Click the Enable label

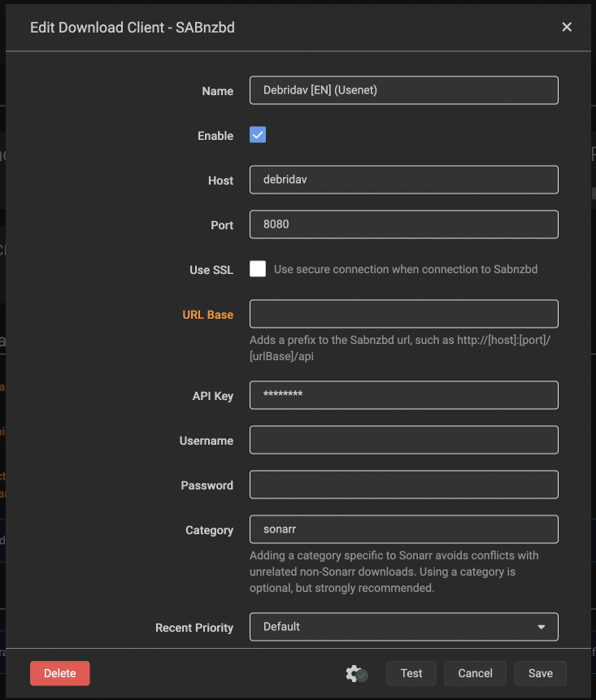point(215,136)
